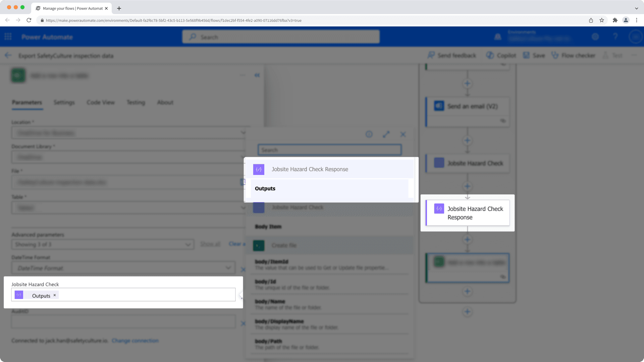Select the Jobsite Hazard Check Response card
644x362 pixels.
tap(467, 213)
